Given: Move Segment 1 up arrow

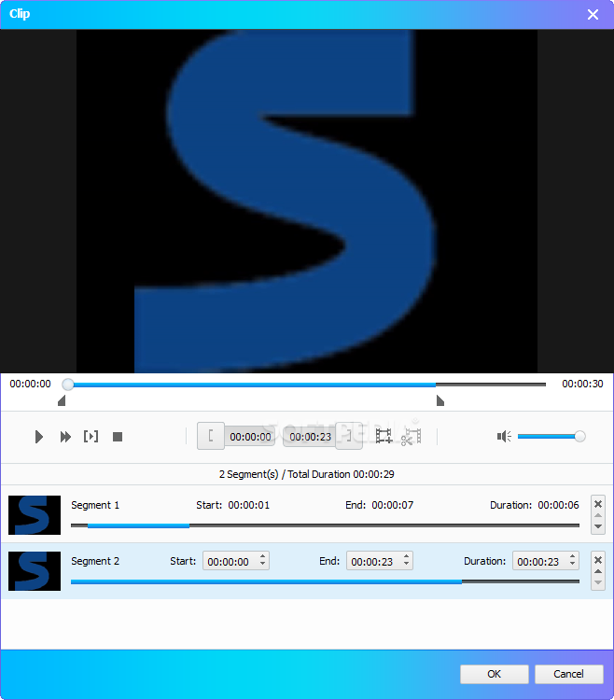Looking at the screenshot, I should [x=598, y=515].
